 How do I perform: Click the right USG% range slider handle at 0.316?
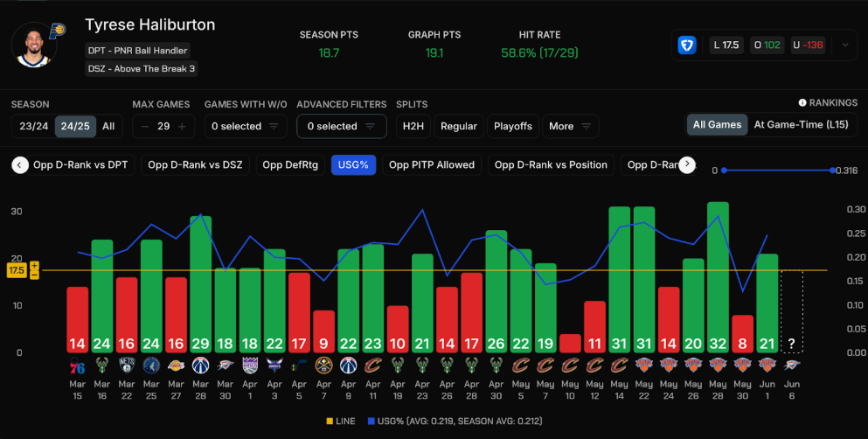[832, 171]
